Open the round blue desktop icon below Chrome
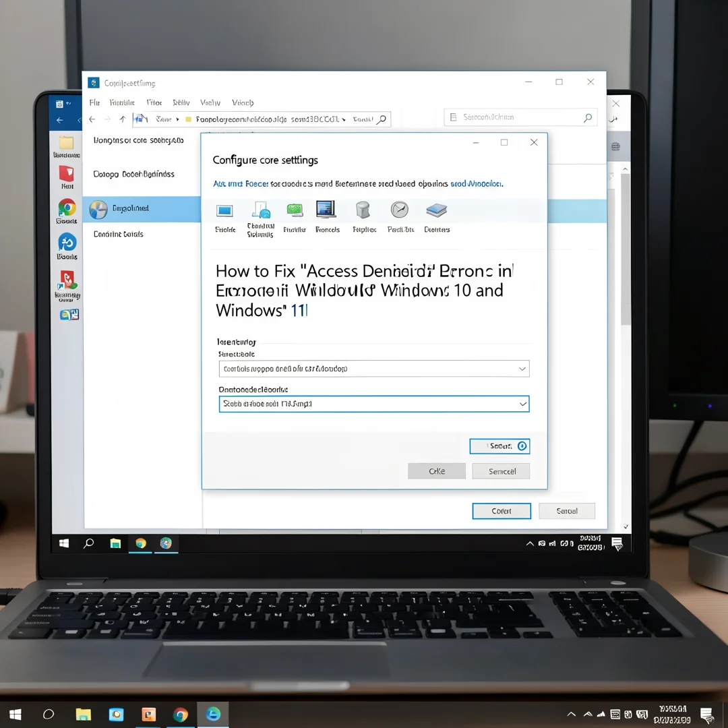728x728 pixels. pos(67,242)
